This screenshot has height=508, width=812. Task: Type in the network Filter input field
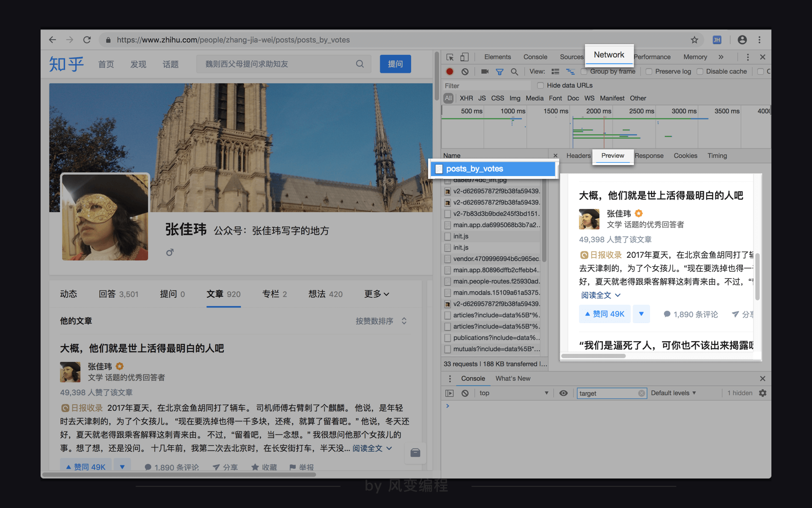click(x=484, y=85)
